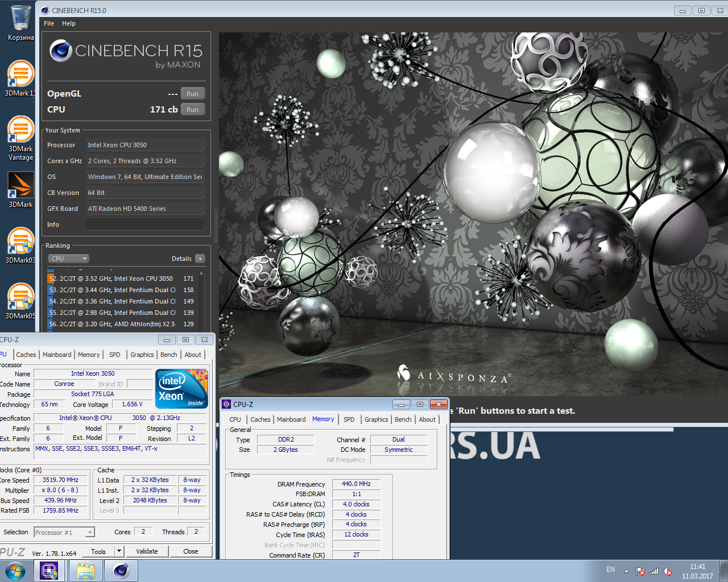Open the Cinebench File menu

tap(49, 23)
